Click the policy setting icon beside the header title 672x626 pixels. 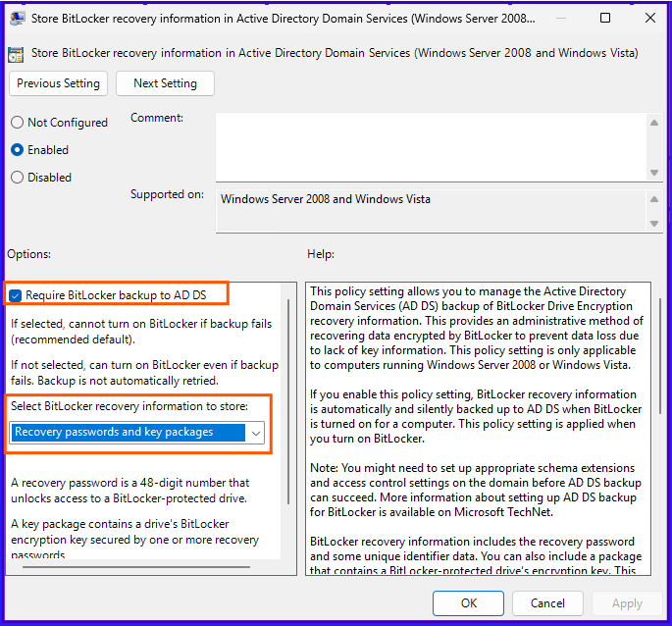16,54
